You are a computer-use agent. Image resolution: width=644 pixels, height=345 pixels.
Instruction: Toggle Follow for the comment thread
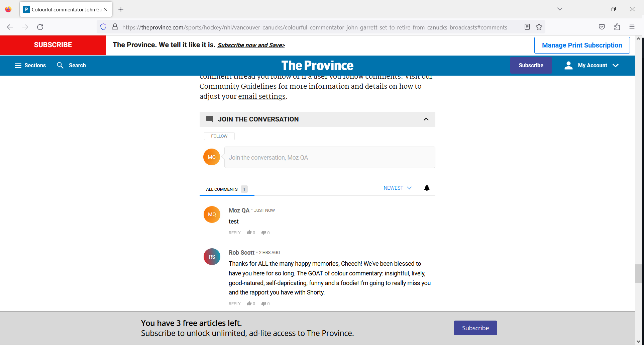click(x=219, y=136)
